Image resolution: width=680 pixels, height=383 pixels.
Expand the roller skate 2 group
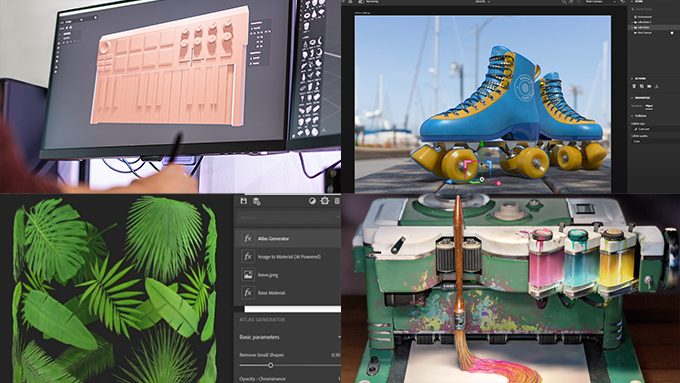(632, 22)
